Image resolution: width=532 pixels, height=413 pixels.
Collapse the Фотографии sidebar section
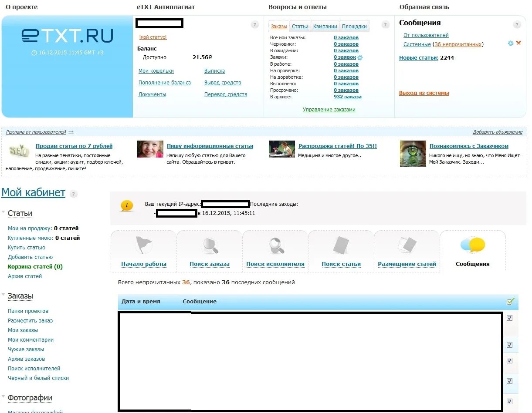pyautogui.click(x=3, y=397)
